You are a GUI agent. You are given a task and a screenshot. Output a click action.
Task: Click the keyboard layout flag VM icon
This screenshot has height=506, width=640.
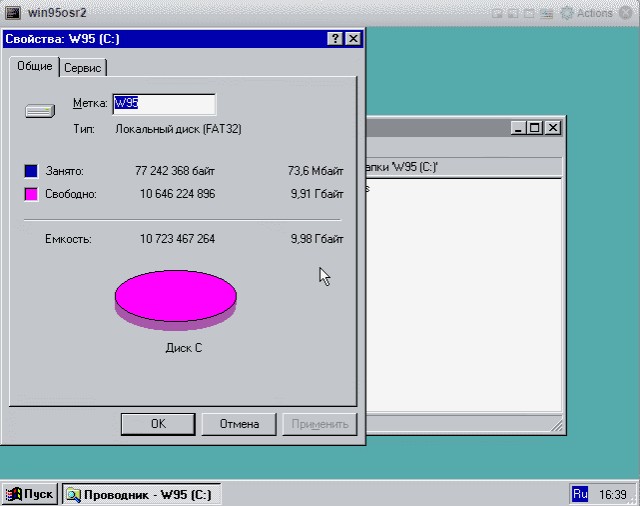pyautogui.click(x=546, y=13)
